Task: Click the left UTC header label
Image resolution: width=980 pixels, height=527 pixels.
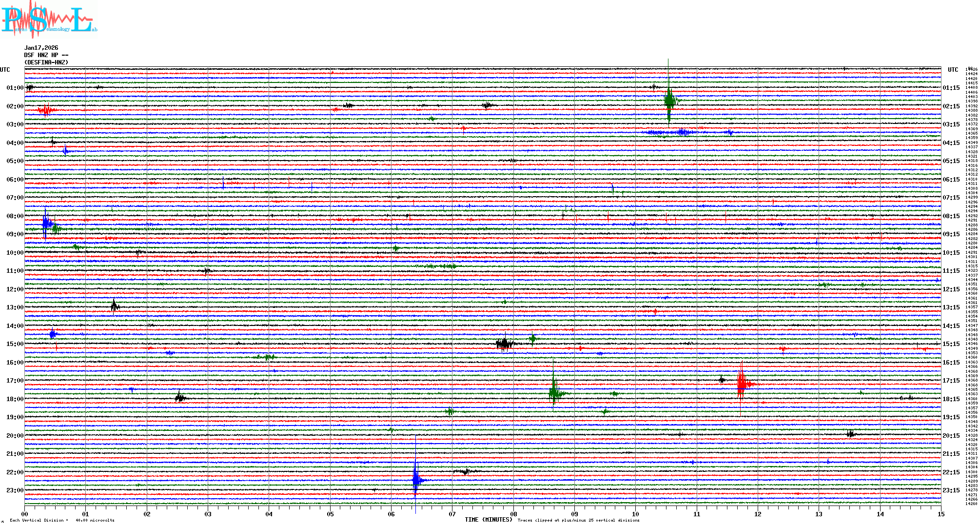Action: pyautogui.click(x=5, y=70)
